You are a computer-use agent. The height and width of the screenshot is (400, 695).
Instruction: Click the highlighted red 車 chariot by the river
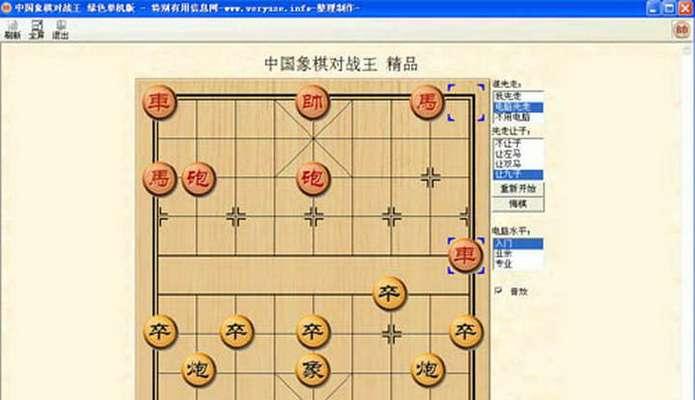click(465, 256)
